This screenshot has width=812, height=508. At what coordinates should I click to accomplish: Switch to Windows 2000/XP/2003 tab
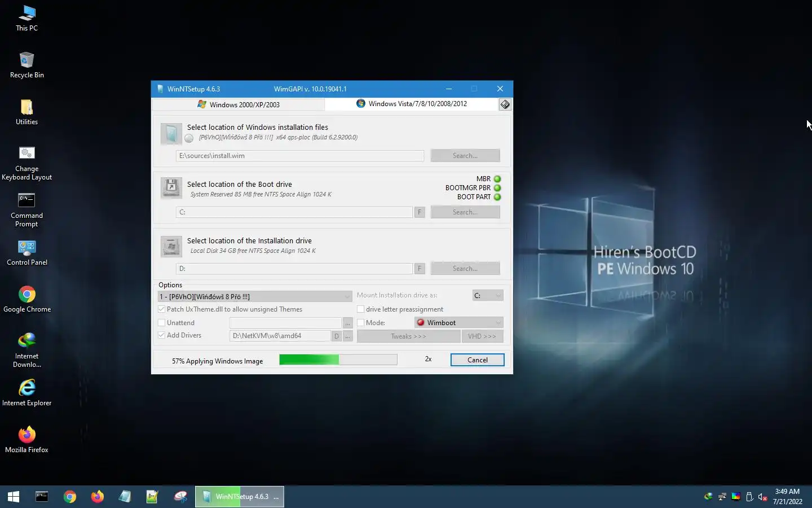click(x=239, y=104)
